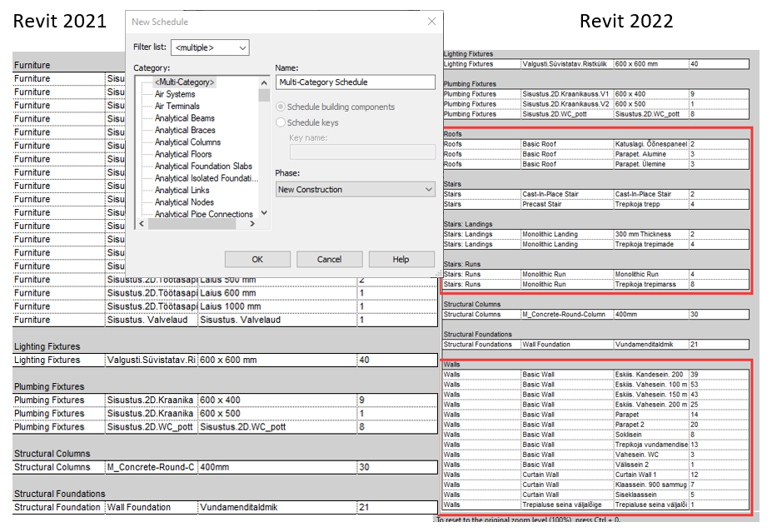This screenshot has height=532, width=772.
Task: Select Schedule building components radio button
Action: [x=281, y=107]
